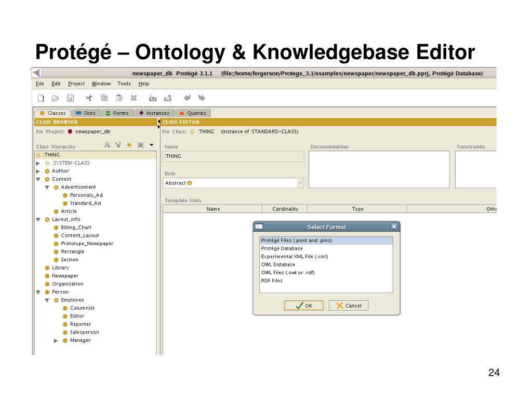This screenshot has height=399, width=532.
Task: Open the class hierarchy options dropdown arrow
Action: tap(152, 145)
